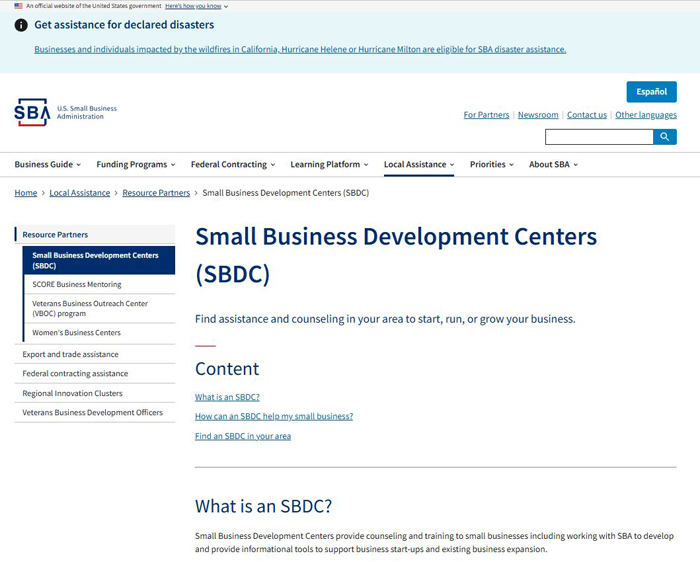Select SCORE Business Mentoring in sidebar
Viewport: 700px width, 562px height.
coord(100,284)
